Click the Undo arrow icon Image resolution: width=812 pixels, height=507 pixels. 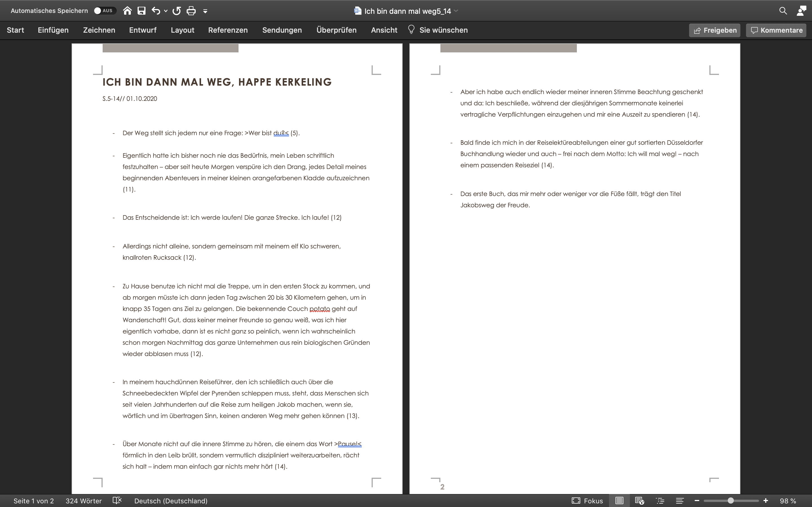coord(156,11)
